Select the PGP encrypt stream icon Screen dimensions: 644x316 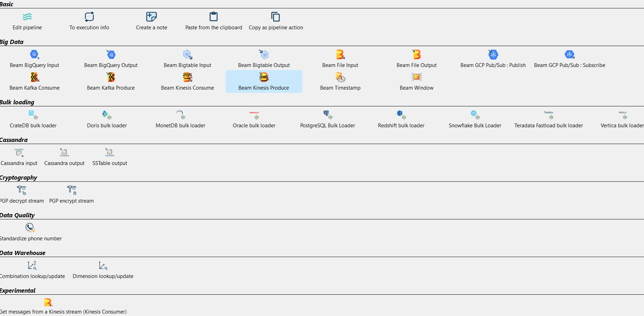tap(72, 190)
